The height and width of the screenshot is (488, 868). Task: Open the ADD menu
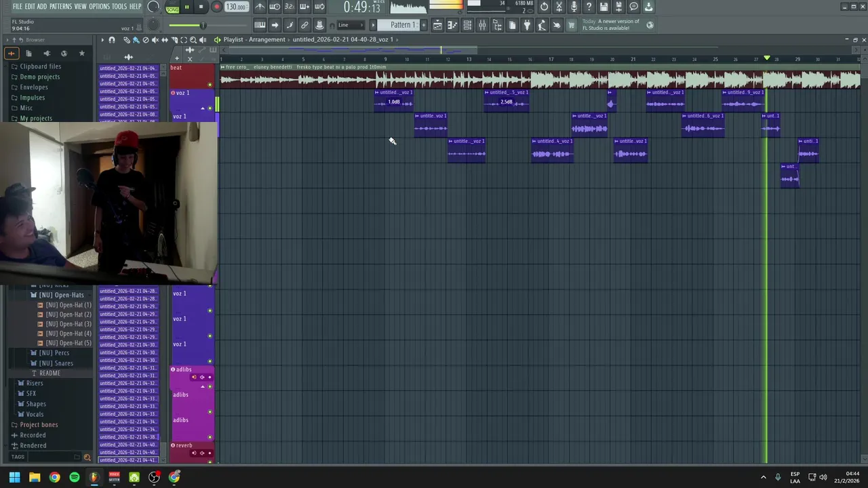(42, 7)
